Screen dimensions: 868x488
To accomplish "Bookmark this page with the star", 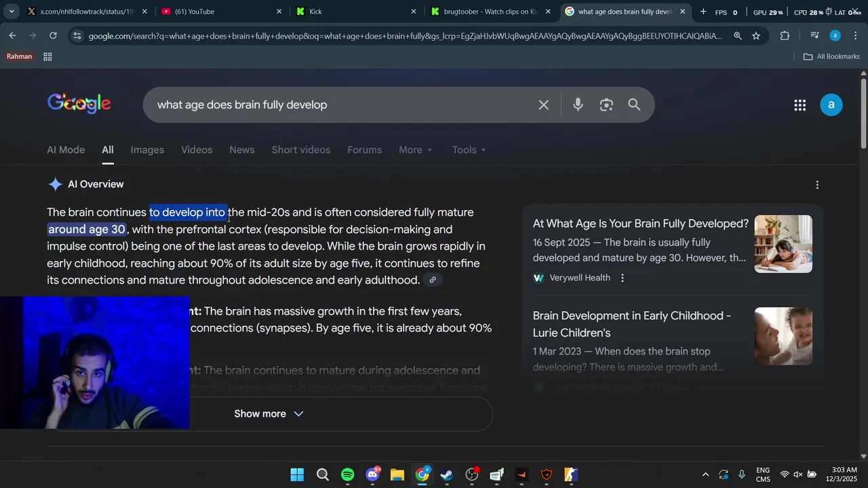I will coord(756,36).
